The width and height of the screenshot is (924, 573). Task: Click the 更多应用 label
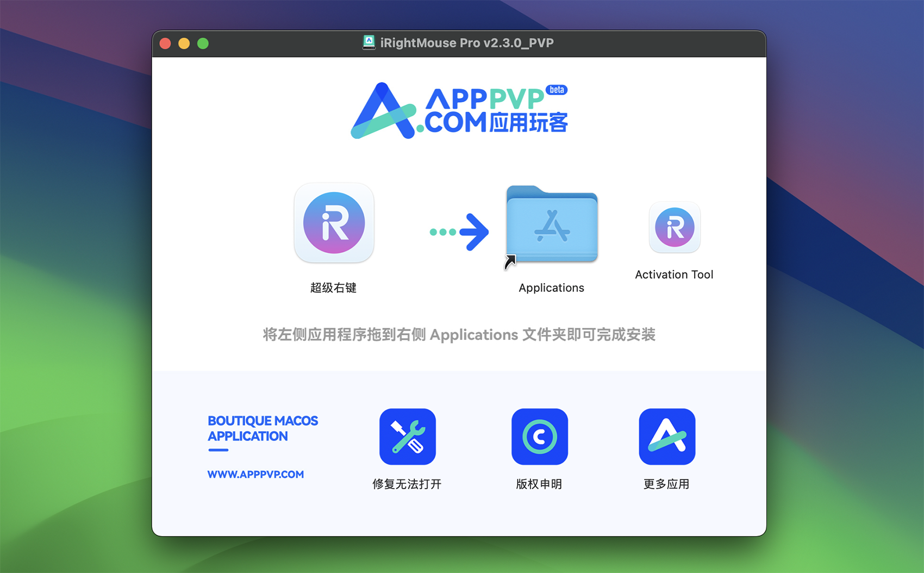tap(666, 484)
